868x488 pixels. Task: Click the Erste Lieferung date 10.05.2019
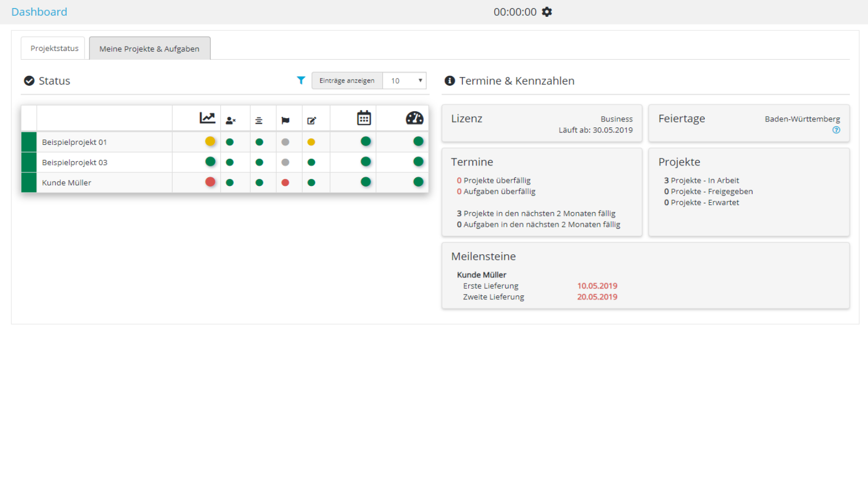point(597,286)
